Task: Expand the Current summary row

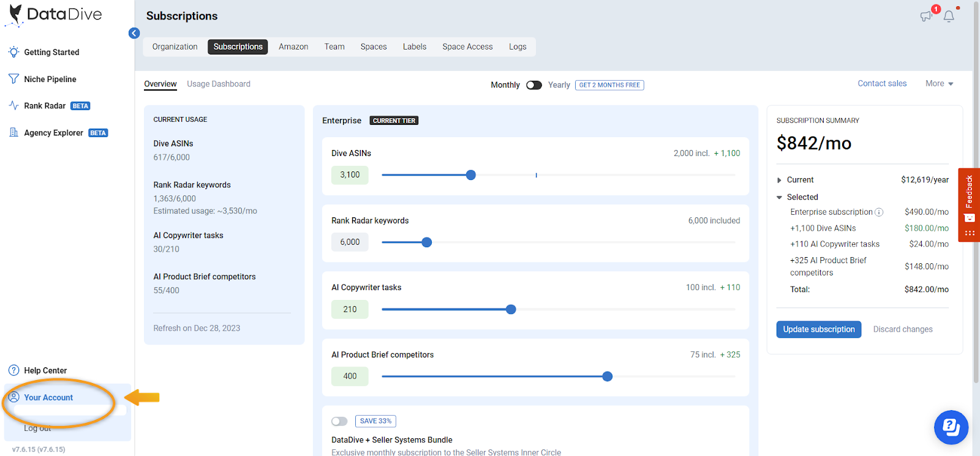Action: coord(779,180)
